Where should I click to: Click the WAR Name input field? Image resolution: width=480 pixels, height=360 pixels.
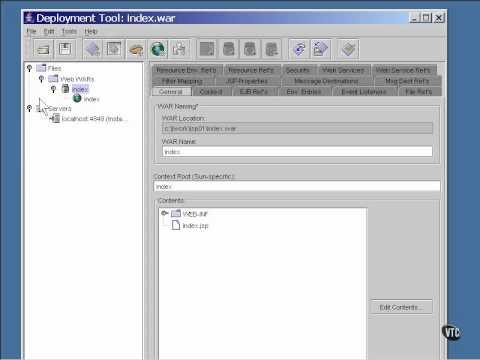(297, 152)
